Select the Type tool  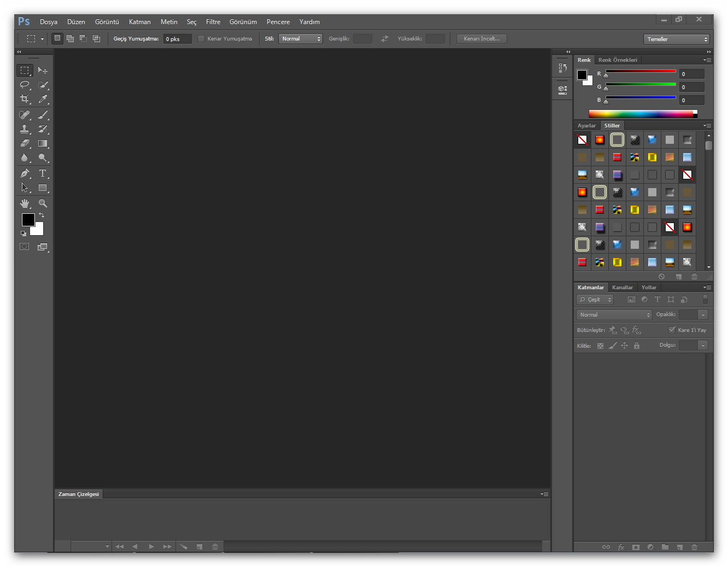43,173
